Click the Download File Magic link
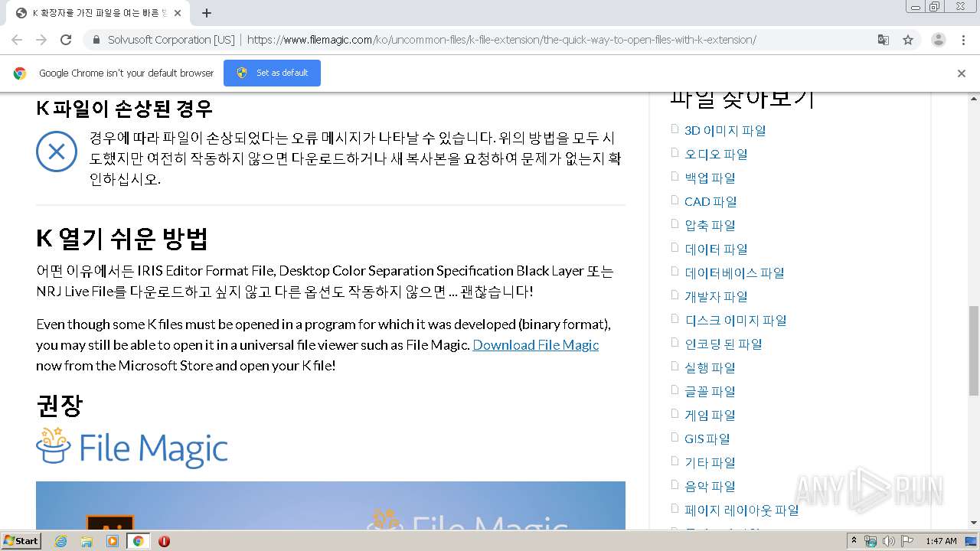 (x=536, y=345)
